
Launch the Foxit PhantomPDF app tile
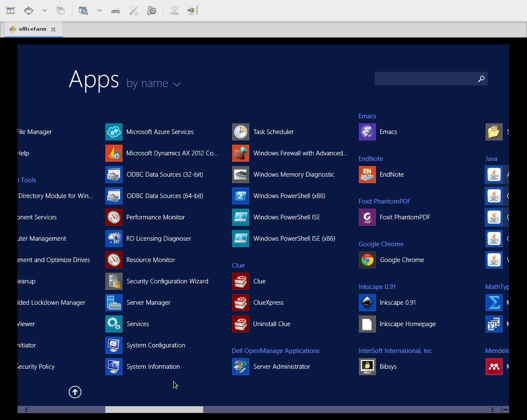point(395,217)
